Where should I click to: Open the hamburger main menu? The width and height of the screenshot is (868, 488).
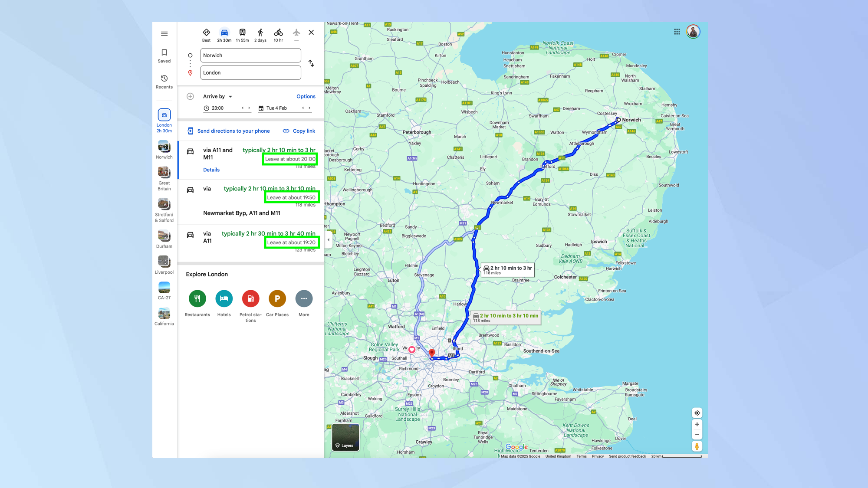(x=164, y=34)
